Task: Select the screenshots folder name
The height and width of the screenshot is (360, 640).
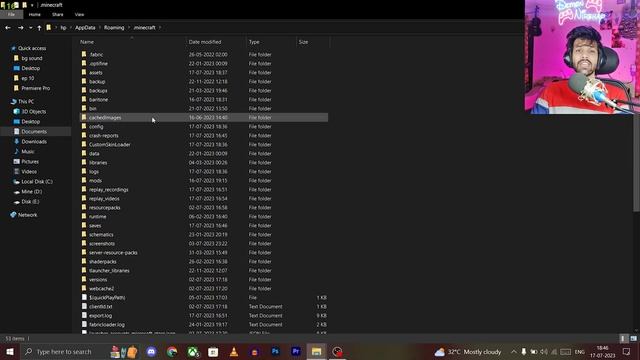Action: [x=102, y=244]
